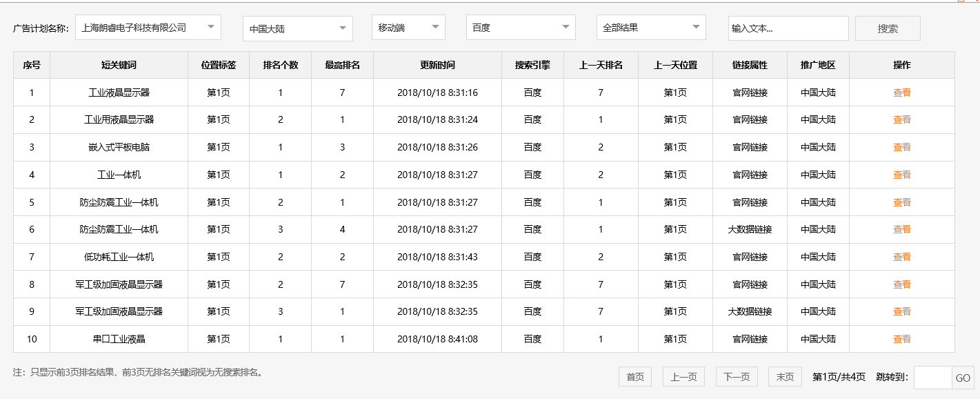Image resolution: width=980 pixels, height=399 pixels.
Task: Open 查看 link for 工业液晶显示器
Action: point(901,91)
